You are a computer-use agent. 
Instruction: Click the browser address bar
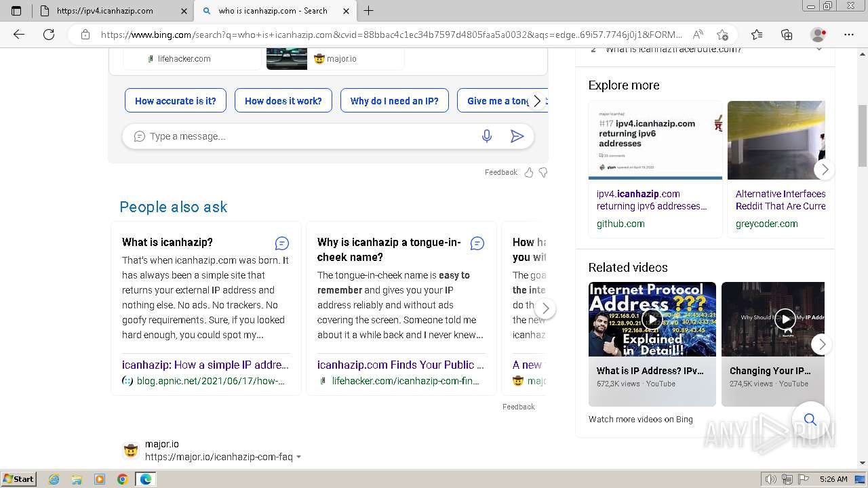pyautogui.click(x=392, y=35)
